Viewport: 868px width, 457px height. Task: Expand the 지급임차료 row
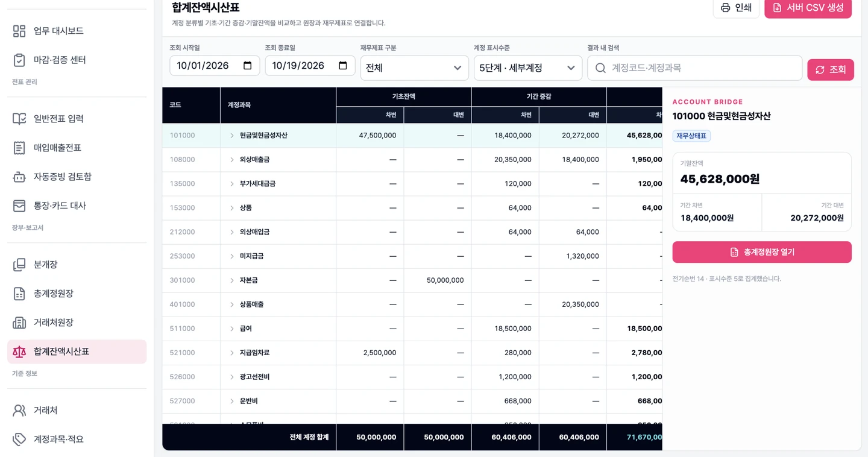coord(231,353)
